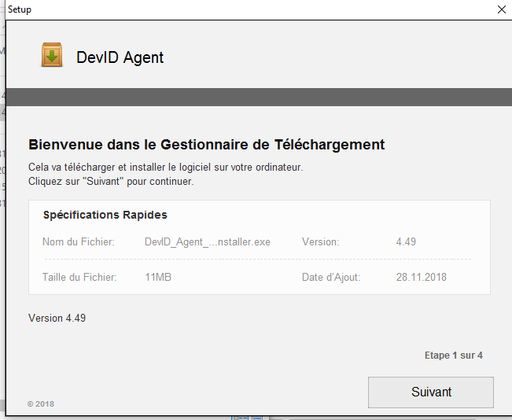
Task: Click the © 2018 copyright text
Action: [x=41, y=404]
